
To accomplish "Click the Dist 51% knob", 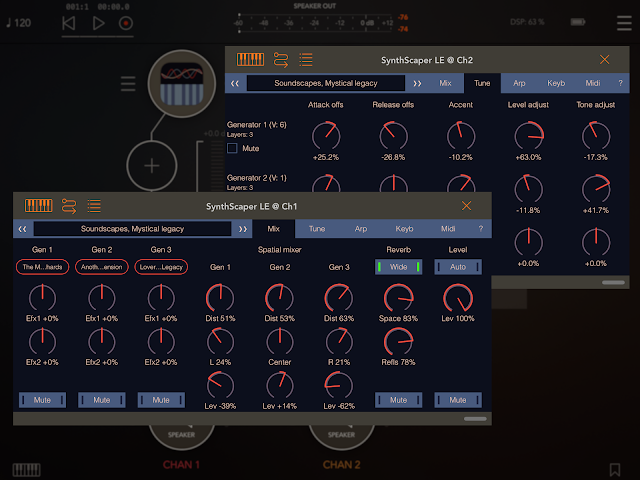I will click(x=220, y=298).
